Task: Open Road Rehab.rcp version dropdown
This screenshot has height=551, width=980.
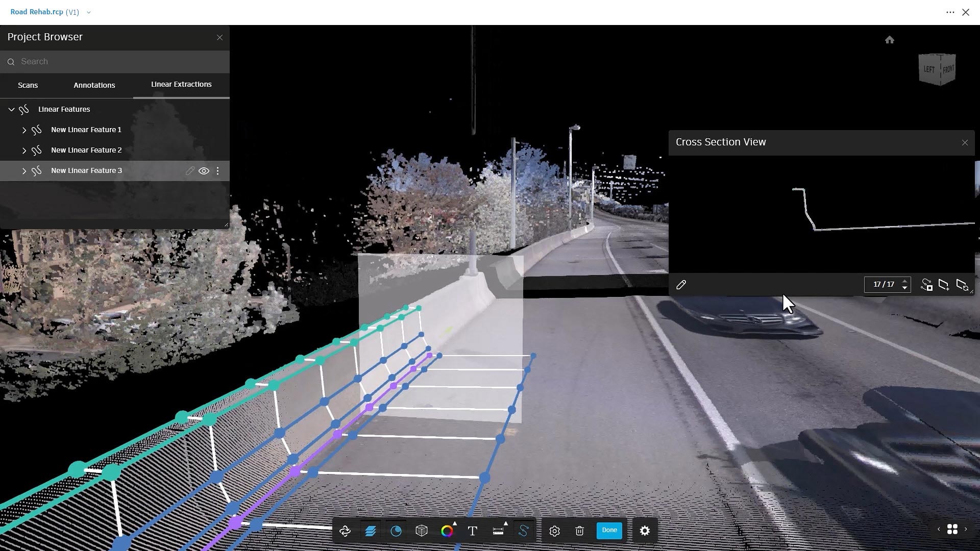Action: 89,12
